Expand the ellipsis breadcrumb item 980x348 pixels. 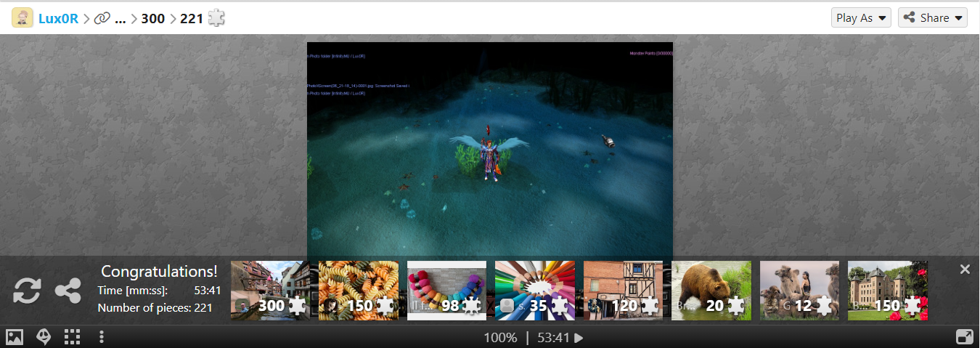tap(120, 18)
